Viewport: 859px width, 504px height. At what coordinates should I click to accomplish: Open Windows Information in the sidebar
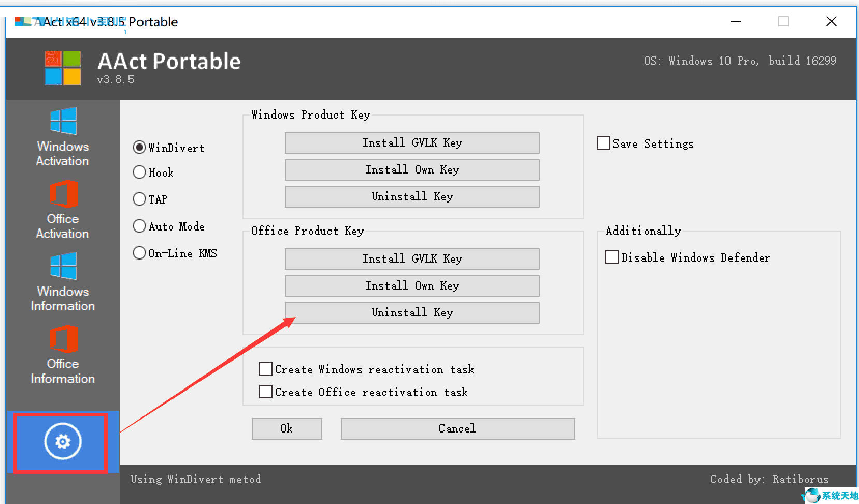tap(63, 282)
